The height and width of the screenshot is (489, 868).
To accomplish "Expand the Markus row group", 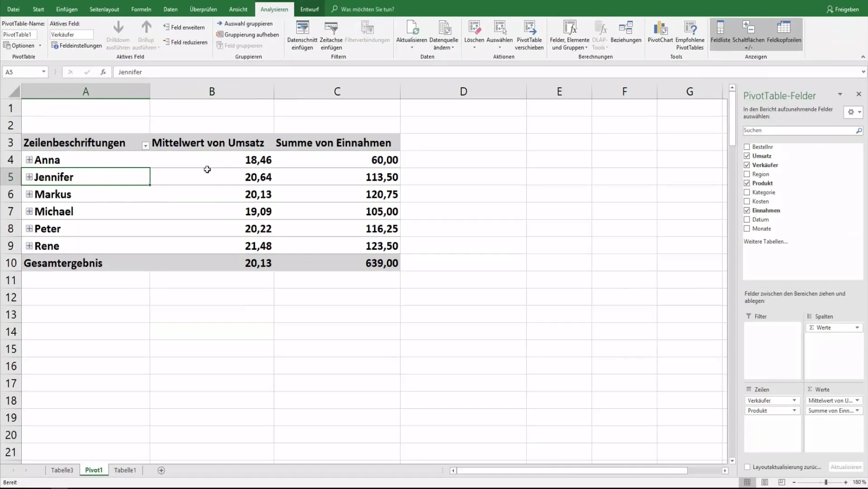I will [29, 194].
